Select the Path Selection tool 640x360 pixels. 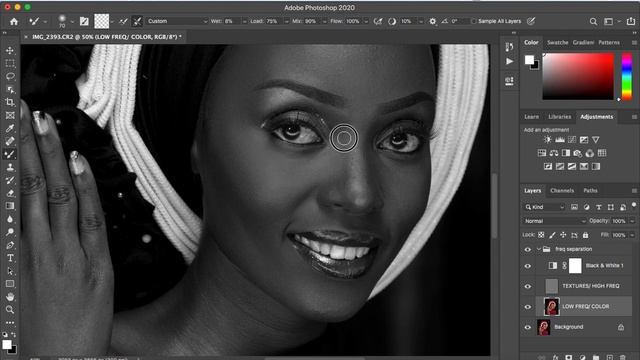point(10,271)
